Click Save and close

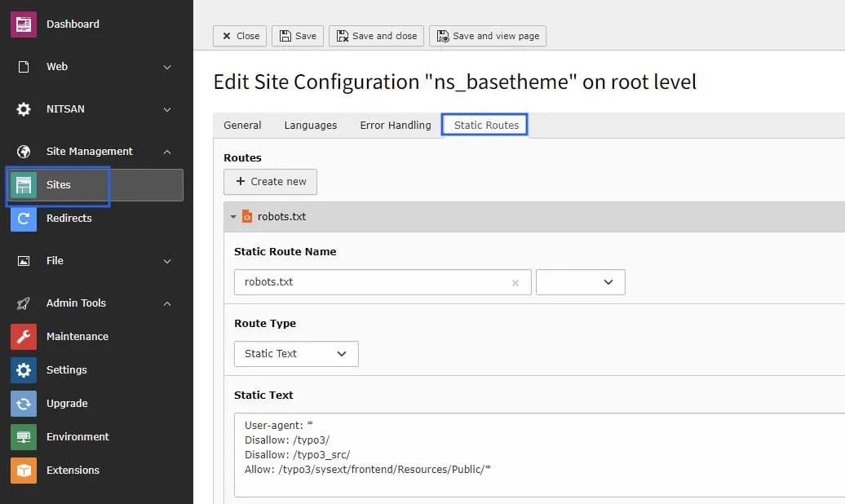tap(376, 36)
